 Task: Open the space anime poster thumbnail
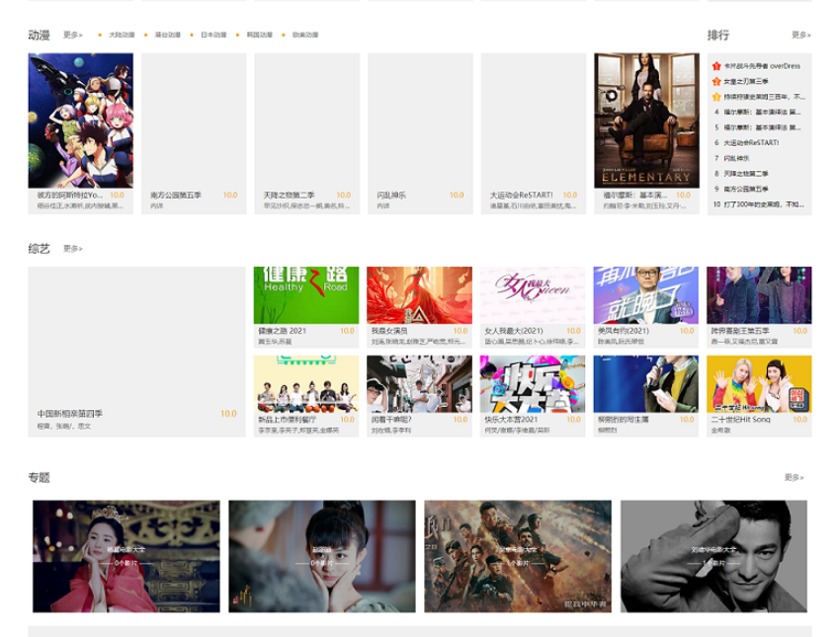[x=80, y=119]
